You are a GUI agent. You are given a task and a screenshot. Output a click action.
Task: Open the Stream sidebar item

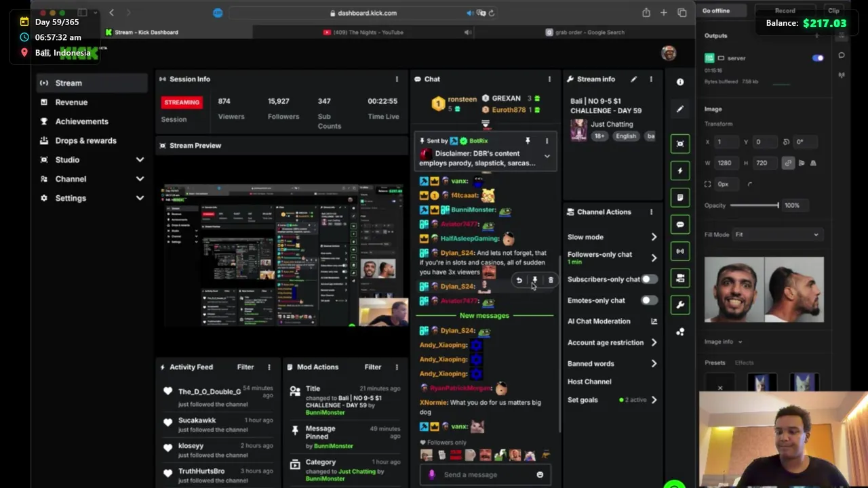(x=92, y=83)
